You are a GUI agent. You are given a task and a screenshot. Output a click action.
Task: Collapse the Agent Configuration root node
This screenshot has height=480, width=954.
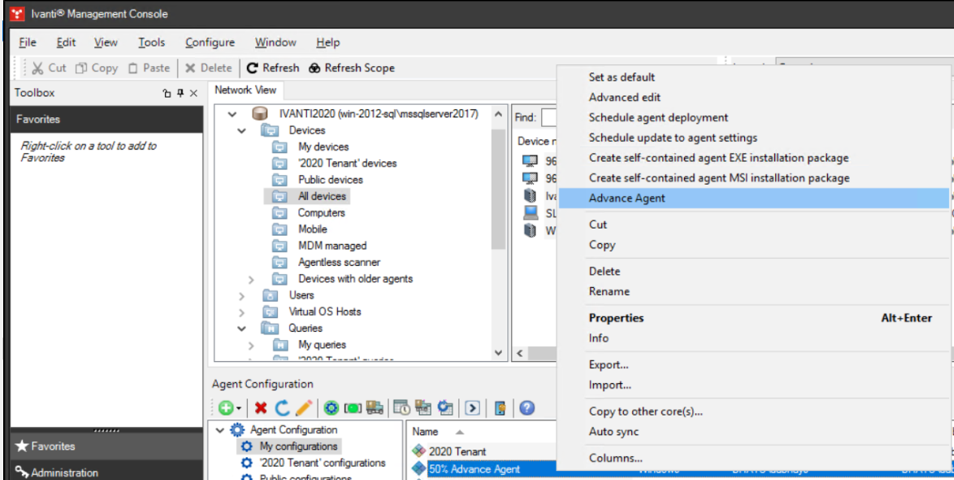[220, 430]
